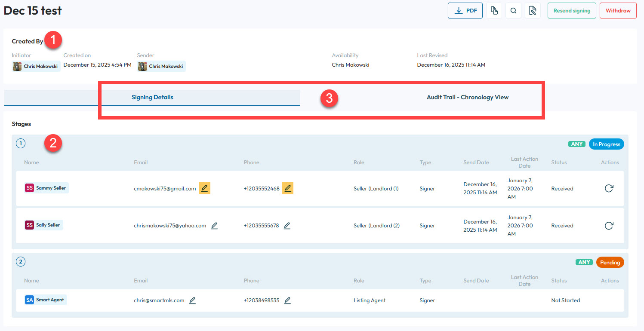Click the Sammy Seller name chip

click(46, 188)
